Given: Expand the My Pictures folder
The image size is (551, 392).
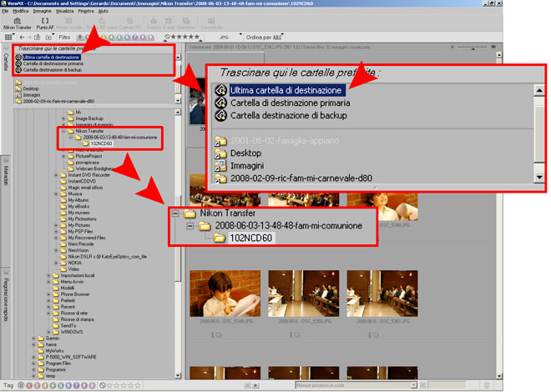Looking at the screenshot, I should point(56,225).
